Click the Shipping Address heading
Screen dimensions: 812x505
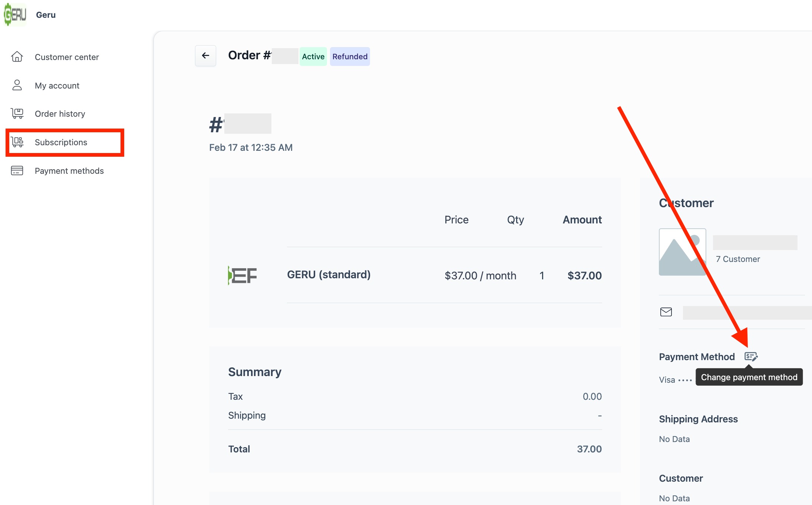point(698,419)
